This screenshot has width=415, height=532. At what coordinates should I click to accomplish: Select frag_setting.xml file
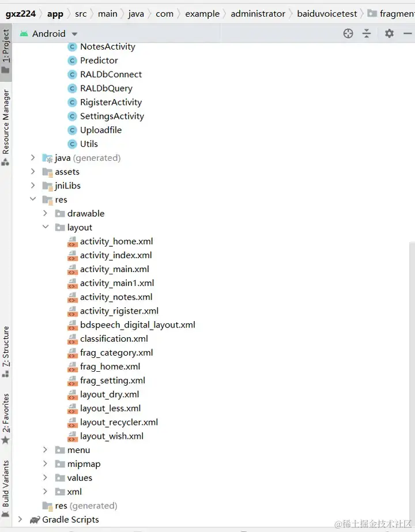112,380
